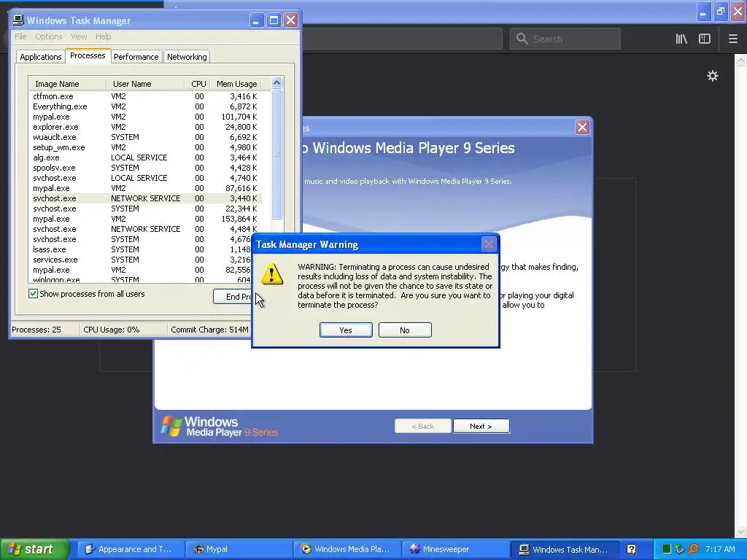Select the Everything.exe process

point(145,106)
